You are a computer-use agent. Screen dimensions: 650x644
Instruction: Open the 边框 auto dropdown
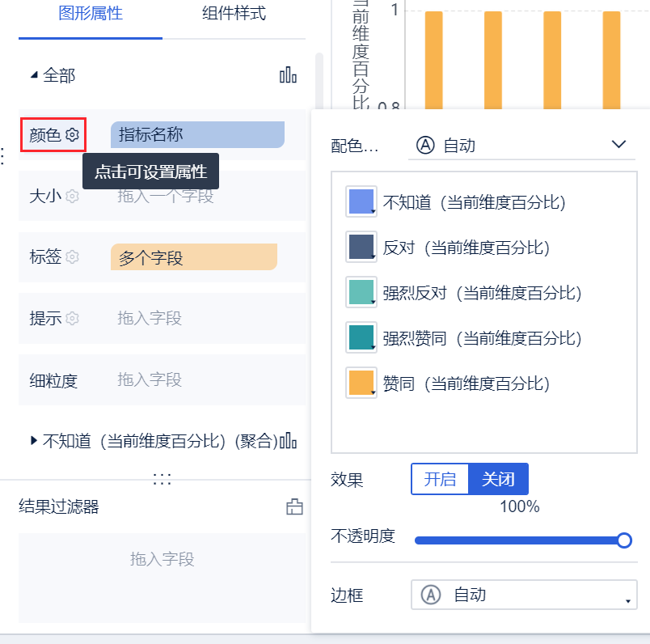click(523, 595)
